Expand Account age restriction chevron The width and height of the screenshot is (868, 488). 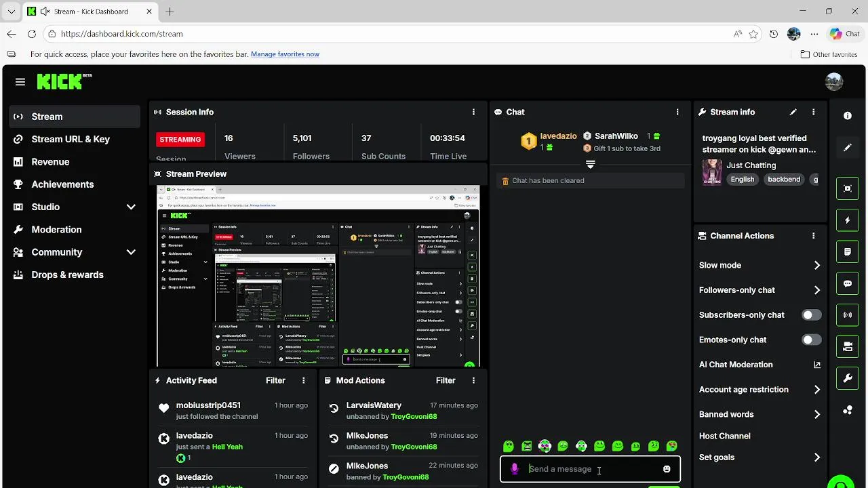coord(817,390)
